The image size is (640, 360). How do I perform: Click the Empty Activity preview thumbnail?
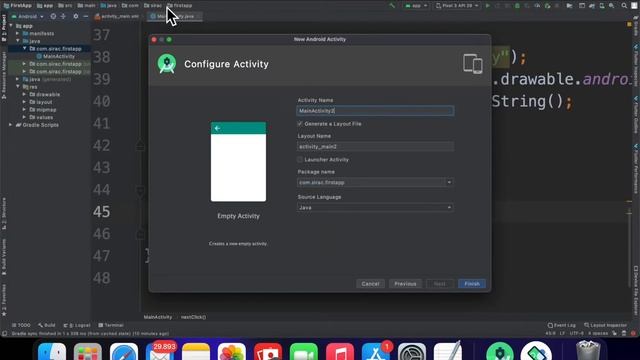pos(238,162)
